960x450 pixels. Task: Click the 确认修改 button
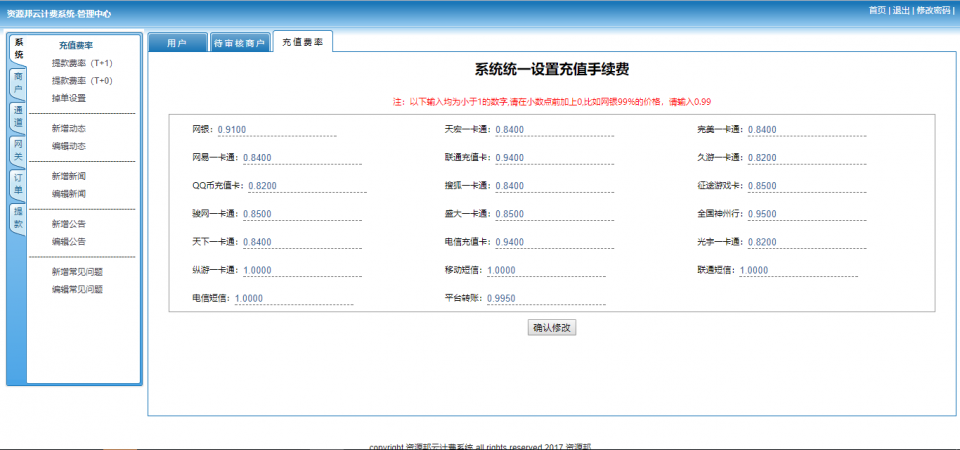pyautogui.click(x=552, y=328)
